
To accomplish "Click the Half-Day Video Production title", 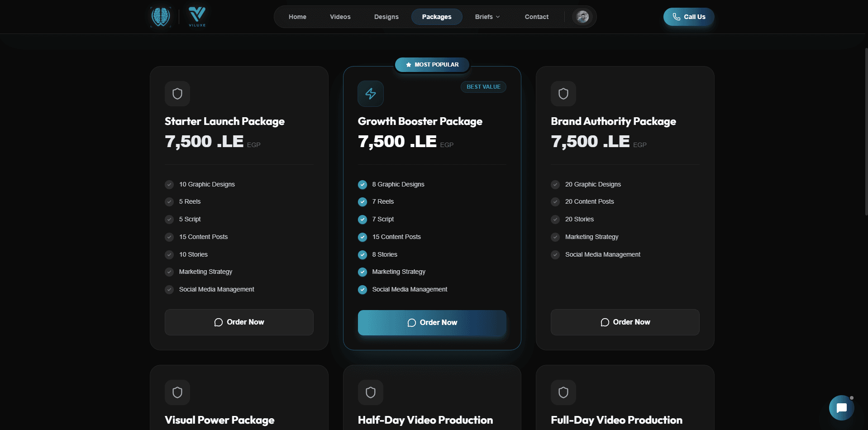I will (425, 420).
